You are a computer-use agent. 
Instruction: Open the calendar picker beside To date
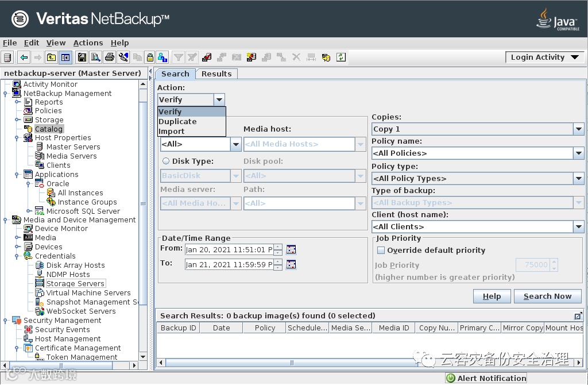tap(291, 264)
